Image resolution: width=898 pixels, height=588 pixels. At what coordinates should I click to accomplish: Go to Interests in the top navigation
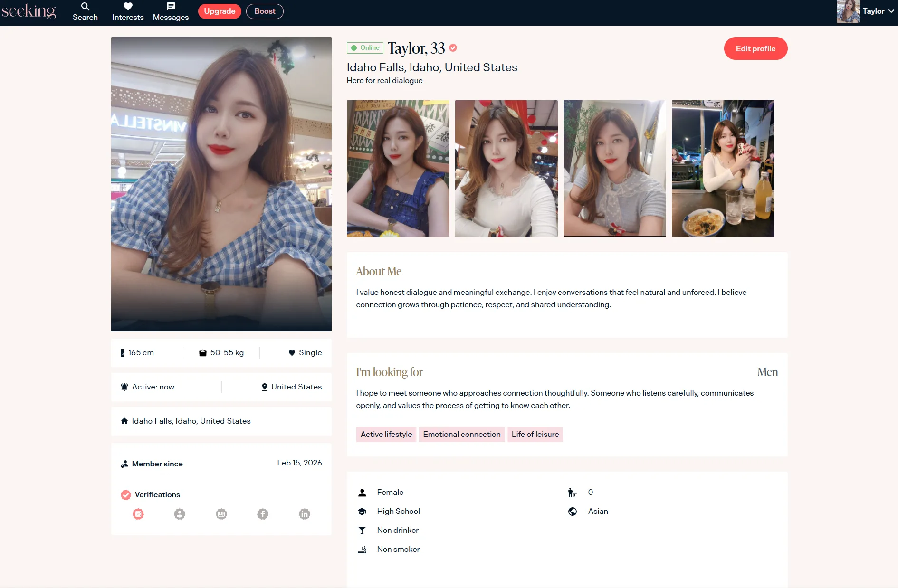(x=128, y=11)
